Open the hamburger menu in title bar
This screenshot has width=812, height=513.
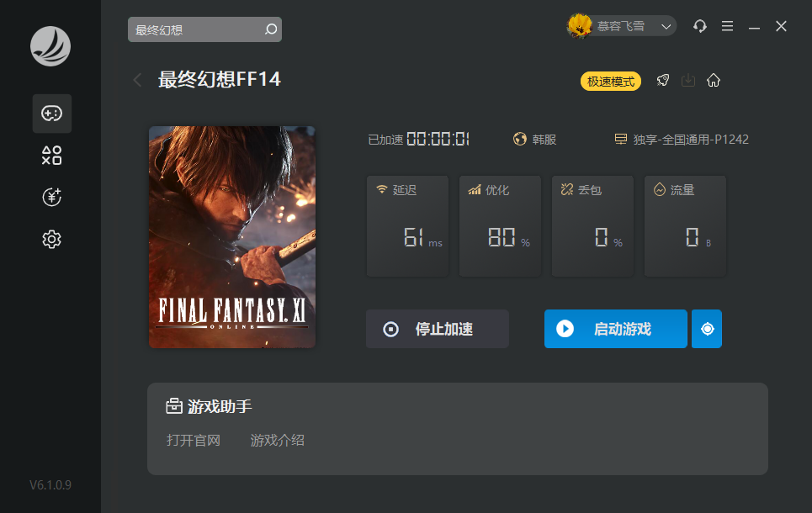[x=727, y=27]
